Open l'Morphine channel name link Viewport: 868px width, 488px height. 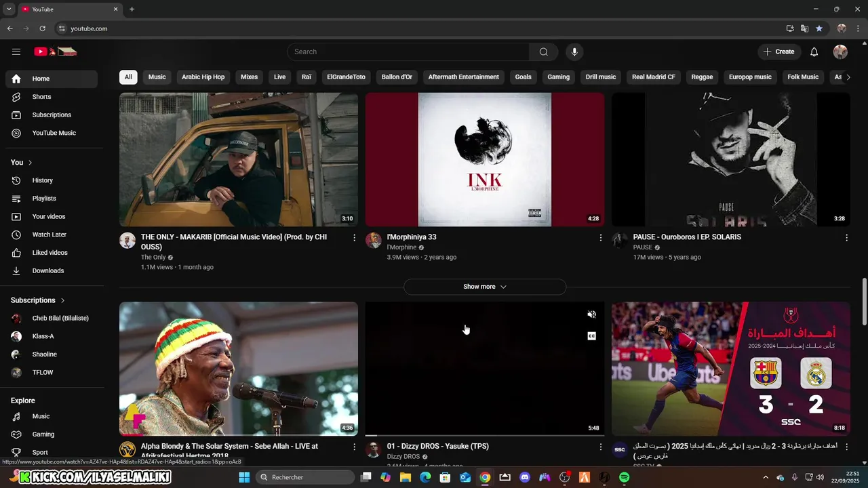[401, 247]
